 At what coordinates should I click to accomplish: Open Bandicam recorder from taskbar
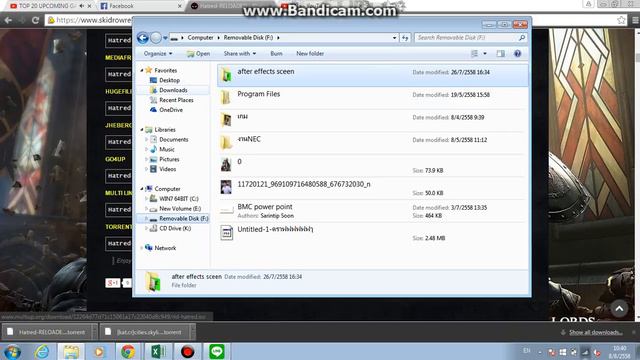coord(187,352)
